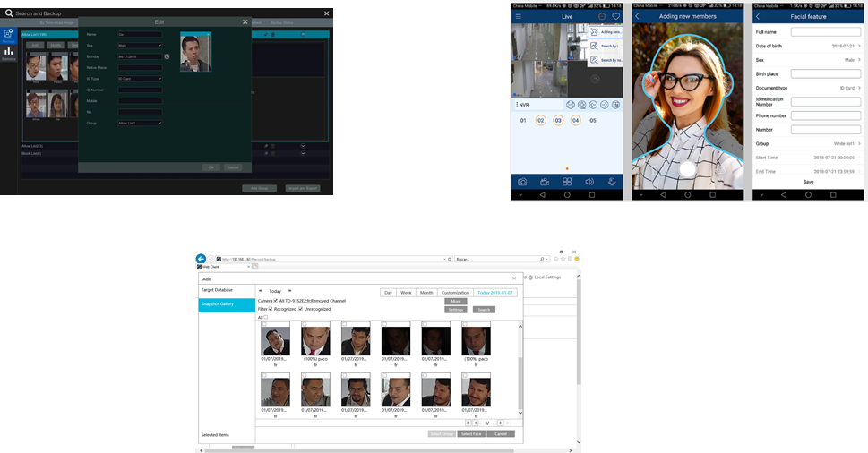Switch to the Month tab

pyautogui.click(x=426, y=293)
